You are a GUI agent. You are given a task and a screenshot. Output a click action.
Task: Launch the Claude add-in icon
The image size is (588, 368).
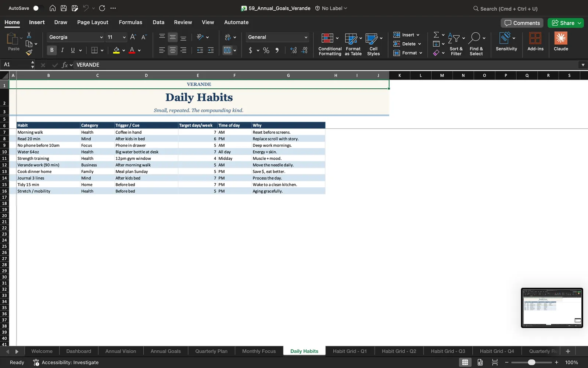tap(561, 38)
